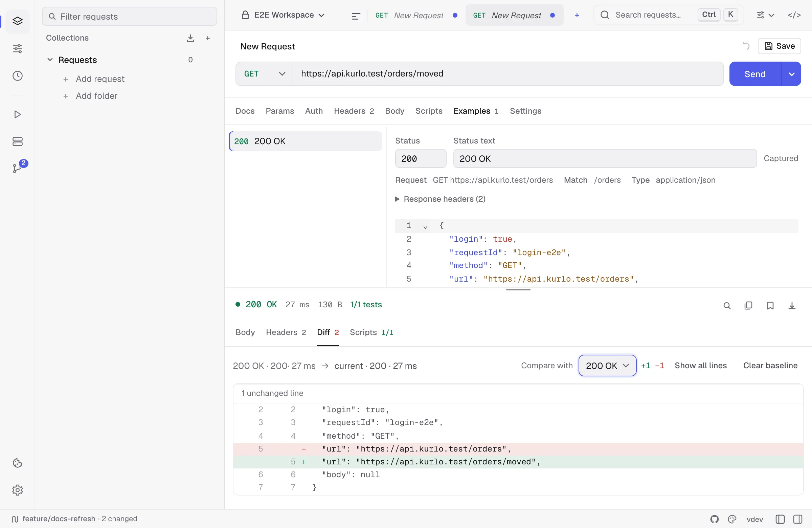The width and height of the screenshot is (812, 528).
Task: Open the runner play icon in sidebar
Action: tap(17, 114)
